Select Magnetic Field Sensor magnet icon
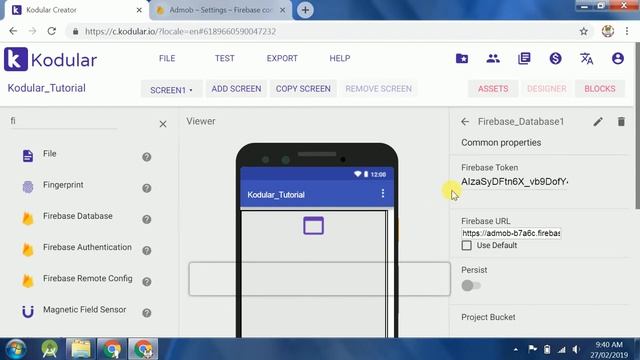 pyautogui.click(x=28, y=312)
